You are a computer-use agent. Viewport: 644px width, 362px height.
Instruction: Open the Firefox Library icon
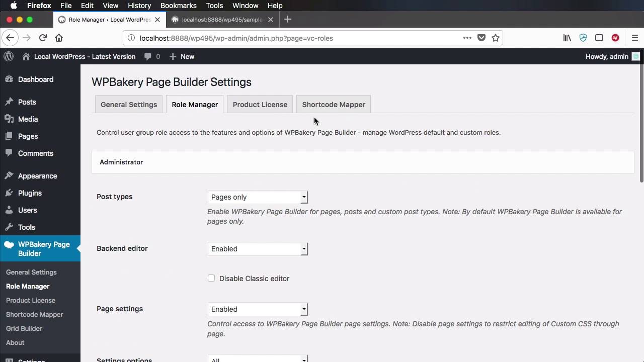coord(567,38)
